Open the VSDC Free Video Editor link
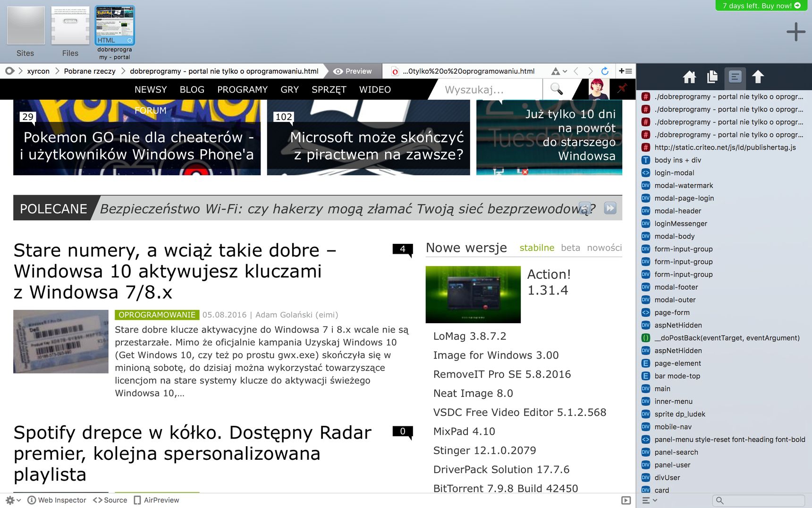 coord(519,412)
